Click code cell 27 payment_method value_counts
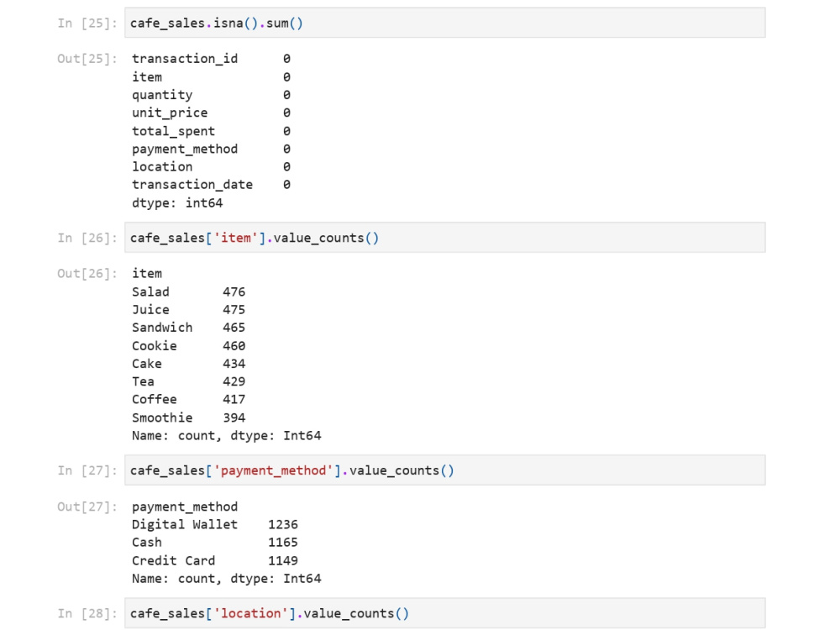Viewport: 840px width, 630px height. [x=444, y=470]
